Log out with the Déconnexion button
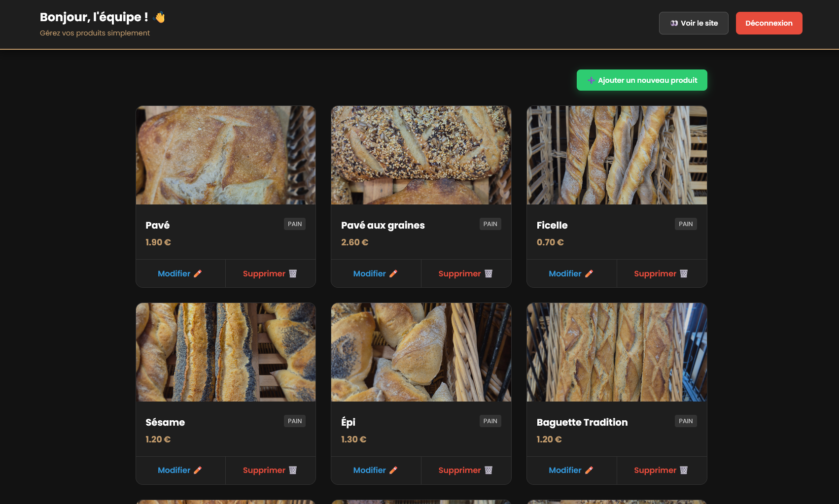 769,23
